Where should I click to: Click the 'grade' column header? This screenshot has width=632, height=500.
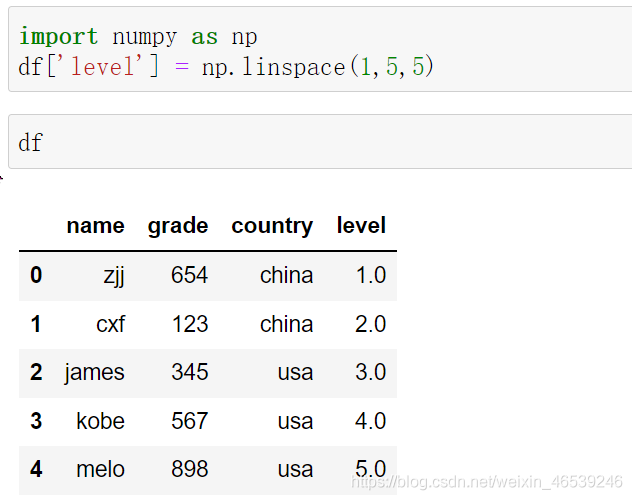click(x=178, y=226)
